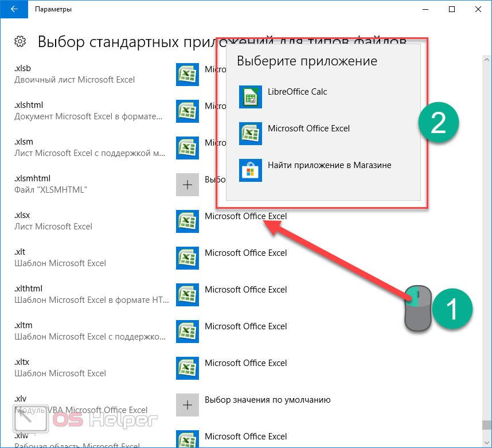
Task: Change the default app for .xltx
Action: [245, 363]
